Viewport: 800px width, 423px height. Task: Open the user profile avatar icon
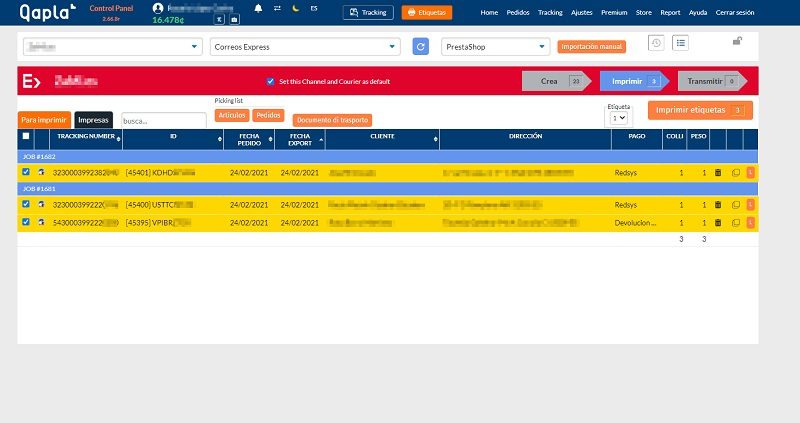pos(158,8)
